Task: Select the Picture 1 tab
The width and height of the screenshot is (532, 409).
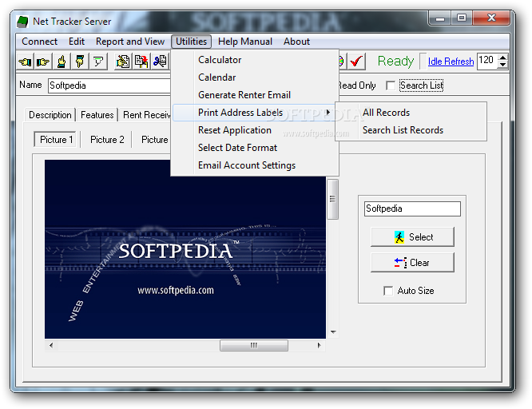Action: click(56, 140)
